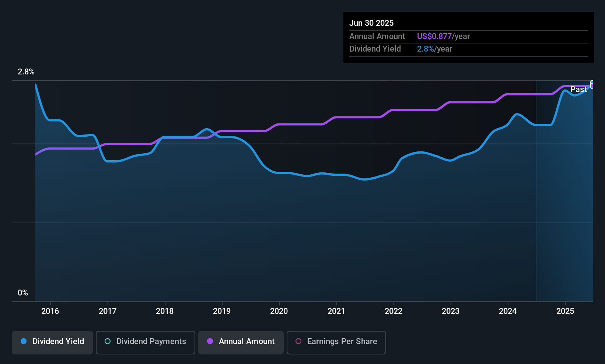Click the US$0.877/year value in tooltip
This screenshot has width=605, height=364.
443,36
